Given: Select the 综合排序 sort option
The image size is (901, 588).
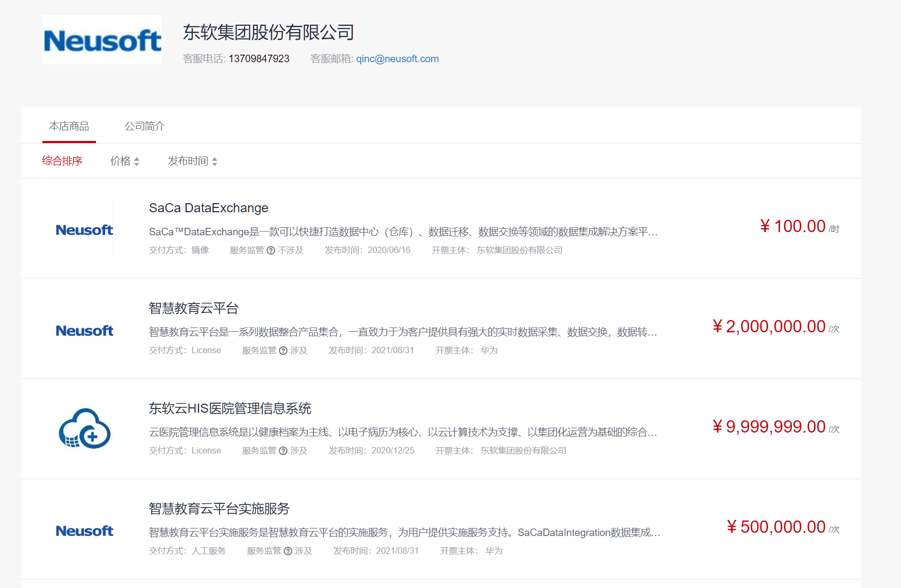Looking at the screenshot, I should click(62, 161).
